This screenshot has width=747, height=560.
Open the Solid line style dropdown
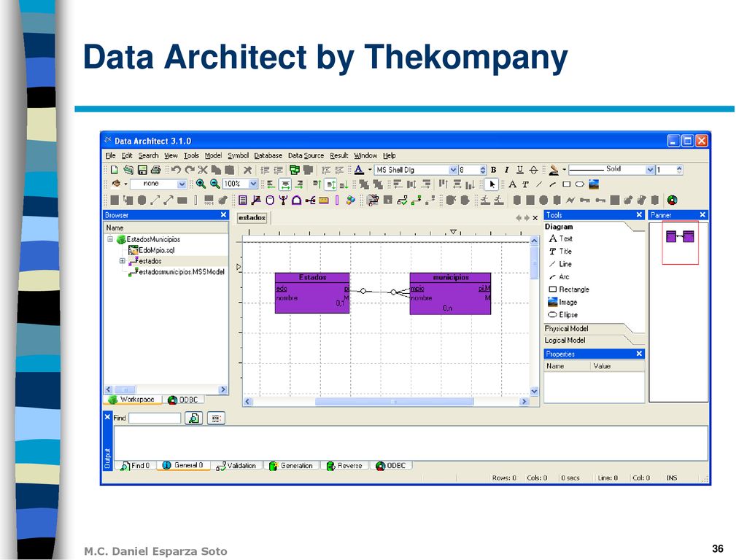coord(650,170)
